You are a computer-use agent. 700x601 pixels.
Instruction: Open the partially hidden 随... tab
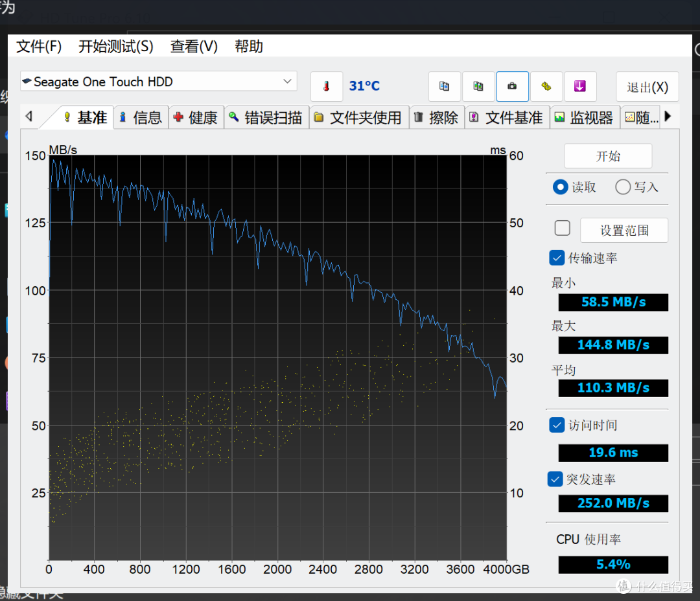coord(642,118)
